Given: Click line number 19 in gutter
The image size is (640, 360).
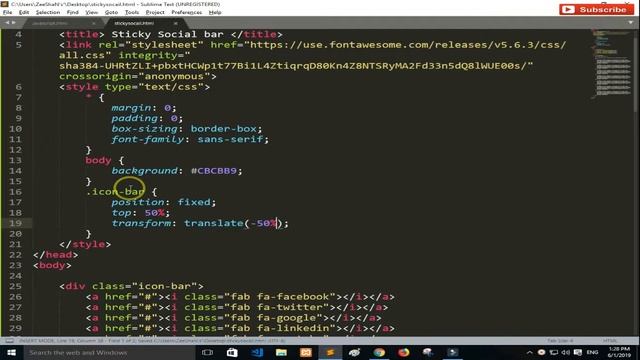Looking at the screenshot, I should 16,223.
